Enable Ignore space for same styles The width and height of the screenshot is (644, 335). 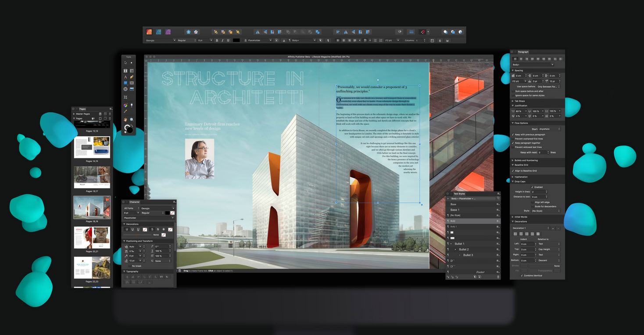[x=513, y=95]
